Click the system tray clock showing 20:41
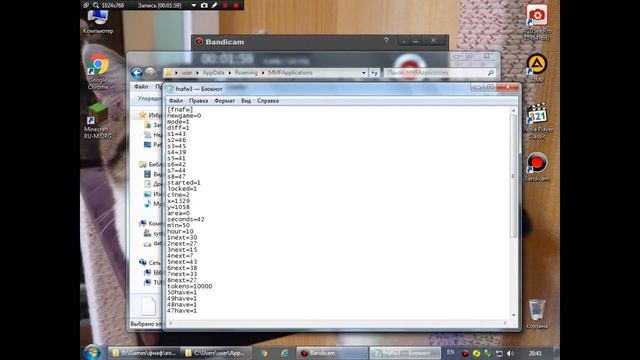 click(x=535, y=353)
